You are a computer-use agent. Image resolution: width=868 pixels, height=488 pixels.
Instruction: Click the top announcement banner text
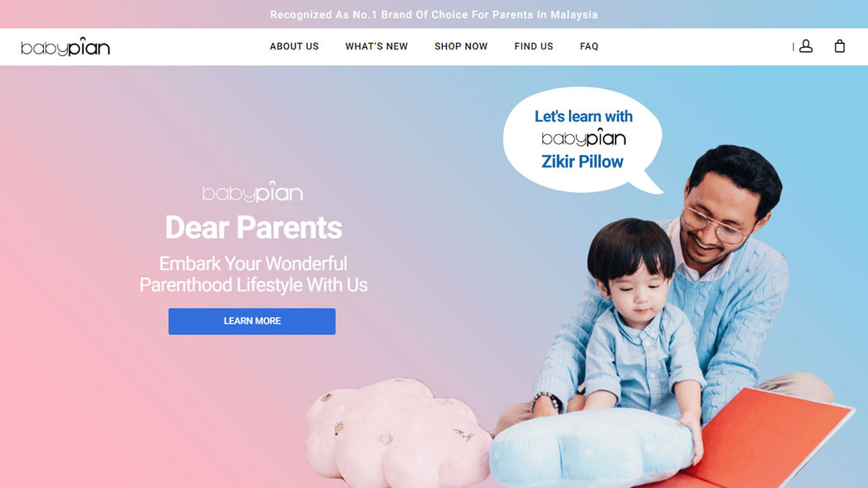[434, 14]
